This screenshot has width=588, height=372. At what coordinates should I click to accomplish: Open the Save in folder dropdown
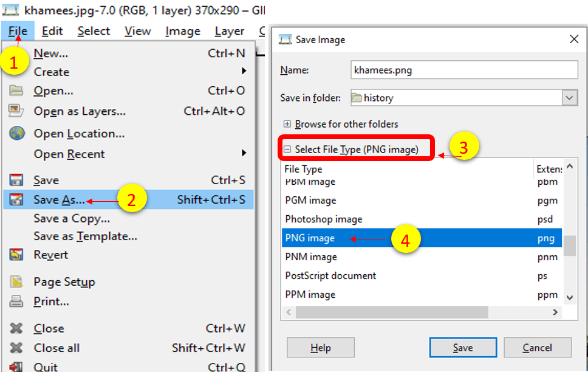click(x=569, y=98)
